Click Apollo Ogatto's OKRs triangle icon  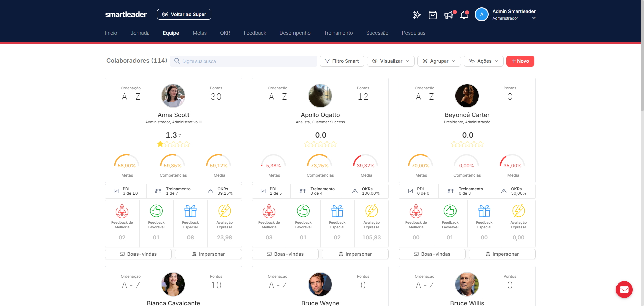tap(355, 191)
